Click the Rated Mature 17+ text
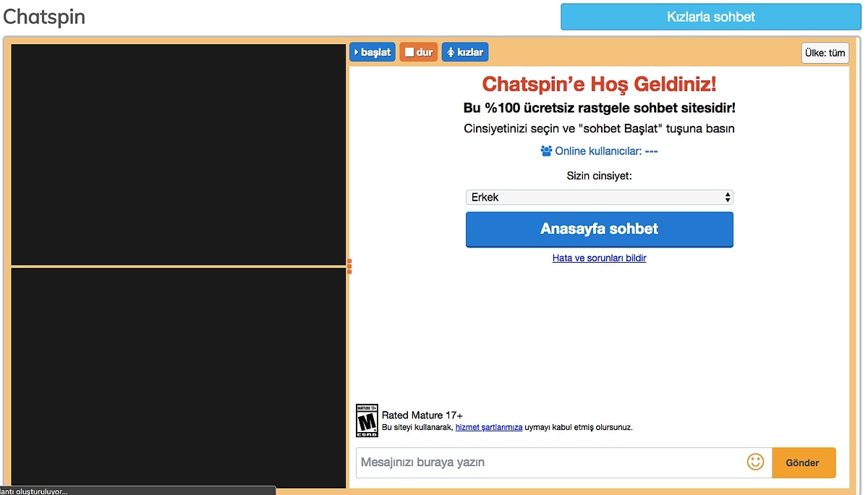The image size is (868, 495). 422,415
